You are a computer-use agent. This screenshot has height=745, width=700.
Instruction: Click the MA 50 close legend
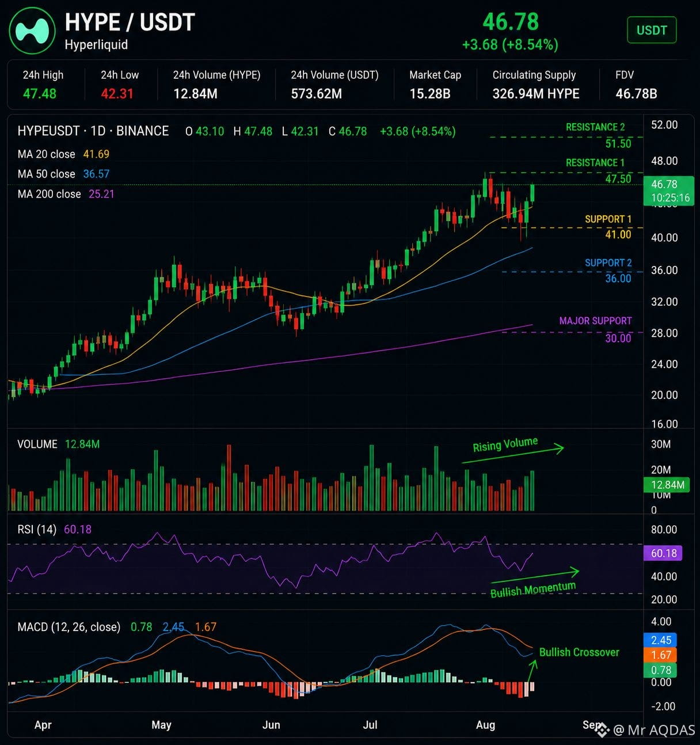coord(63,174)
